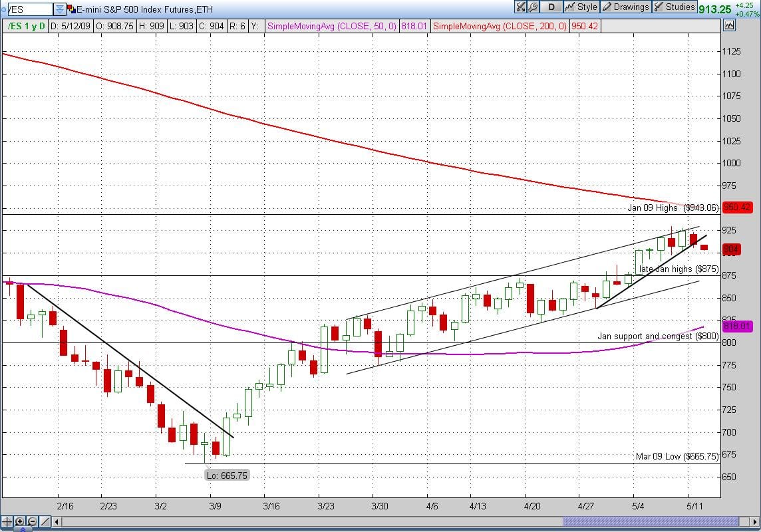Click the colored squares icon beside the symbol

click(x=71, y=9)
